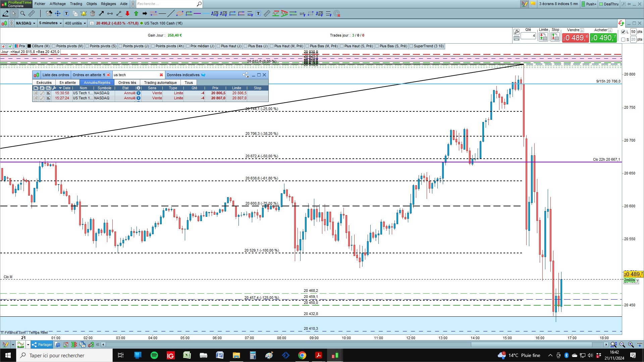
Task: Switch to the Ordres liés tab
Action: pos(127,83)
